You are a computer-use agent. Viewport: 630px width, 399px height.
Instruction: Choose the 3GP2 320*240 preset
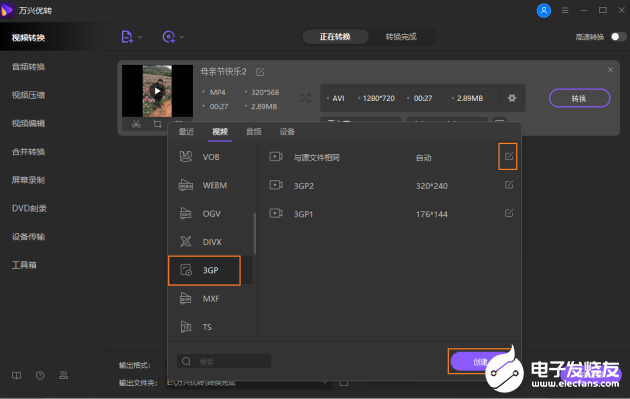[x=388, y=186]
